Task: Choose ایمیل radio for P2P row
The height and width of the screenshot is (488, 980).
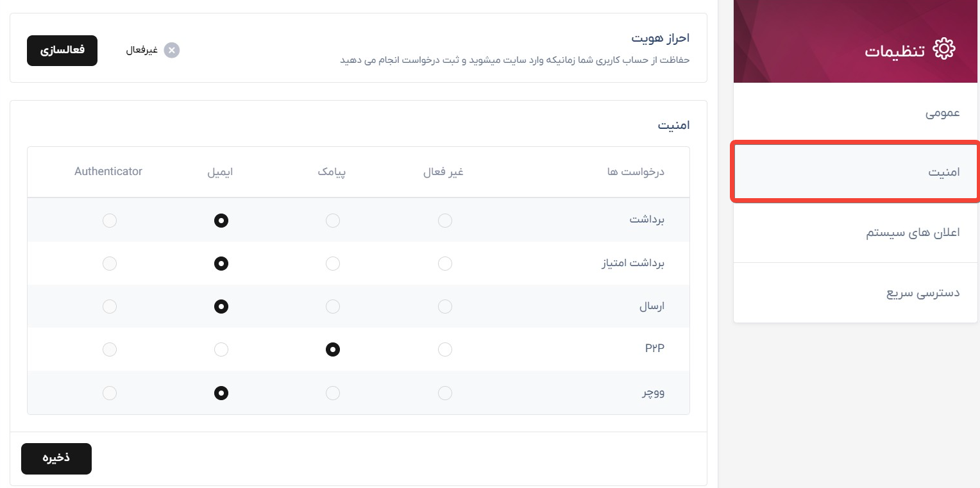Action: pos(221,349)
